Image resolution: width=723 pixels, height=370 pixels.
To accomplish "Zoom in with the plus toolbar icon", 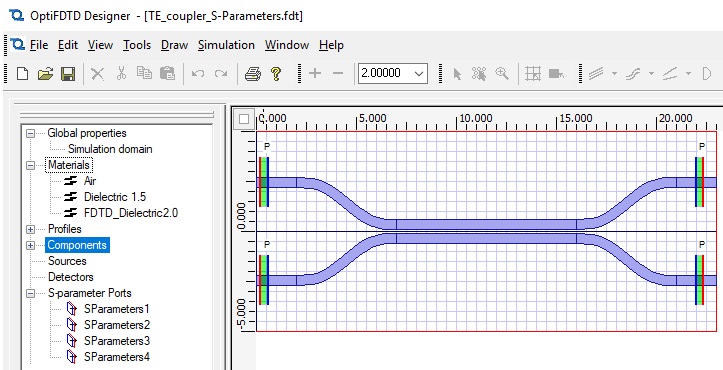I will (315, 73).
